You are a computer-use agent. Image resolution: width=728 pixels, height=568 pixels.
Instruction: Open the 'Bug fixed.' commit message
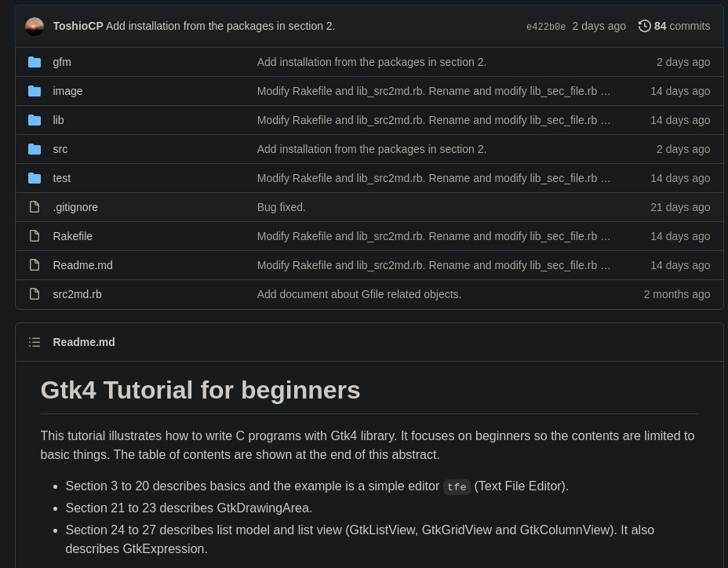tap(282, 207)
